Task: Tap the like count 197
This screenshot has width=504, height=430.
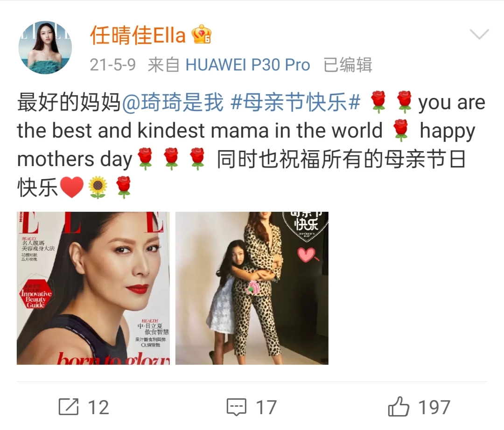Action: click(x=434, y=408)
